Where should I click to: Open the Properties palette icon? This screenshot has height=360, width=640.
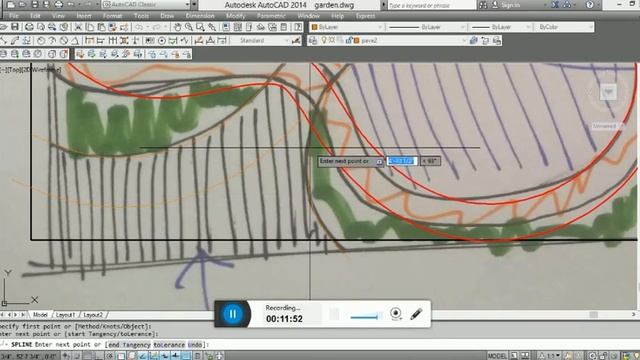click(226, 27)
